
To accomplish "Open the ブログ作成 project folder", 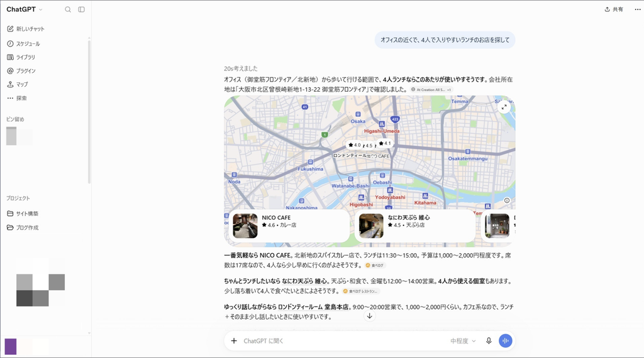I will [23, 227].
